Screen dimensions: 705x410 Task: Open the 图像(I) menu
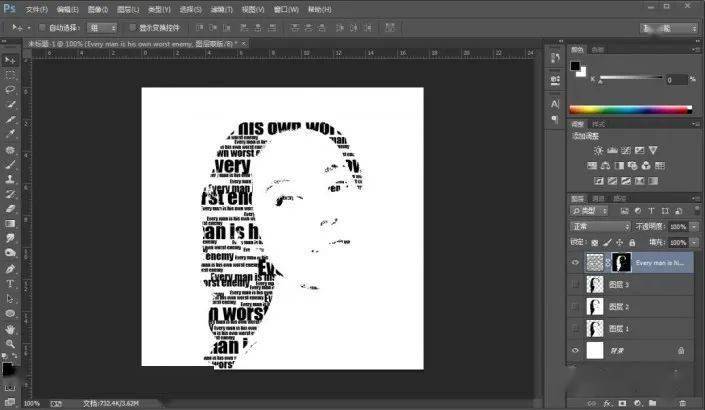tap(98, 9)
